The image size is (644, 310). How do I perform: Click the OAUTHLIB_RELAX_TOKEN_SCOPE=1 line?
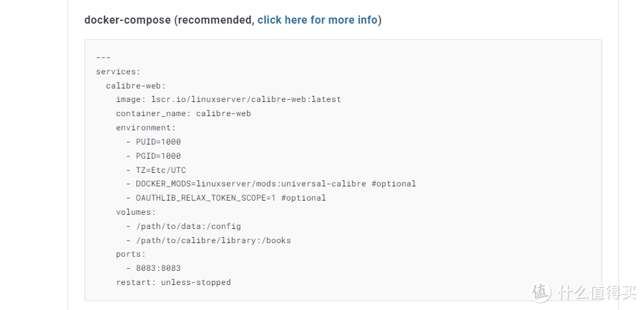(226, 198)
